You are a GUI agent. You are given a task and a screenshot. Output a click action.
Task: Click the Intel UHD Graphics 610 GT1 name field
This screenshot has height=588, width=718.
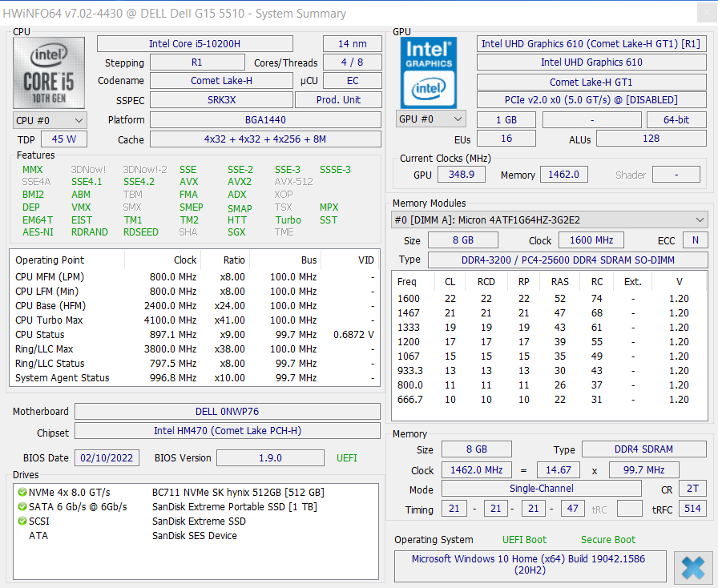591,44
